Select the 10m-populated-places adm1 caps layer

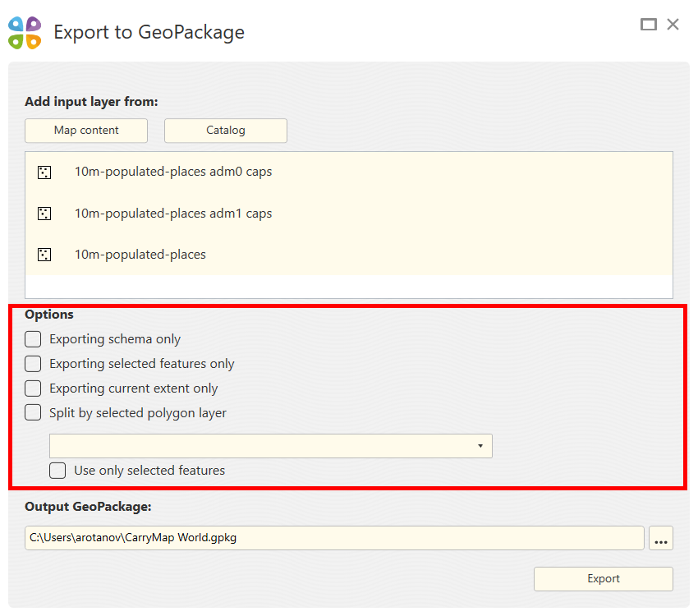click(x=173, y=214)
